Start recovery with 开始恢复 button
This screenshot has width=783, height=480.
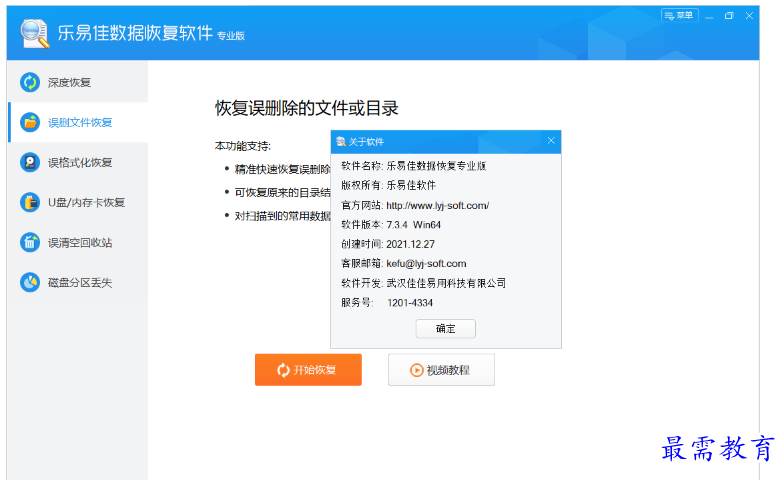308,370
